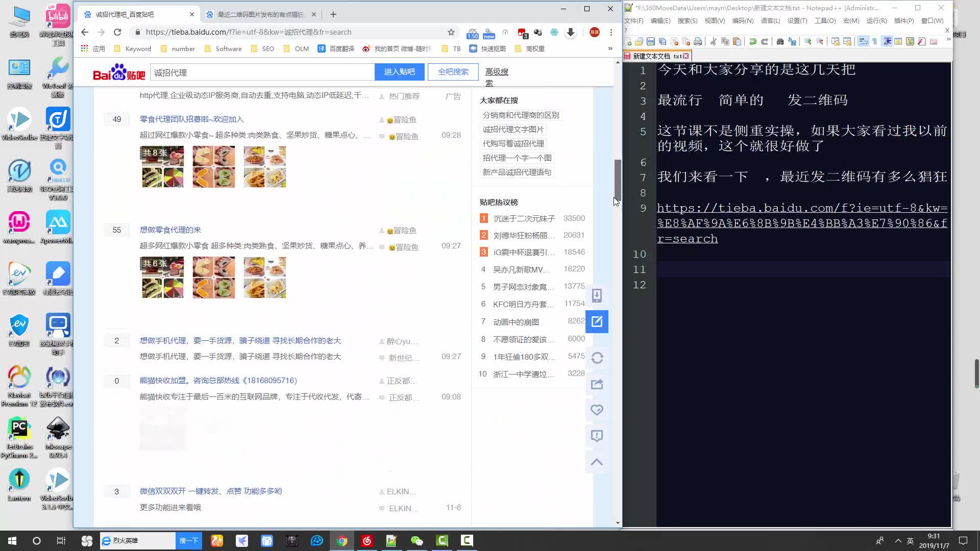980x551 pixels.
Task: Open 百度翻译 bookmark
Action: point(336,48)
